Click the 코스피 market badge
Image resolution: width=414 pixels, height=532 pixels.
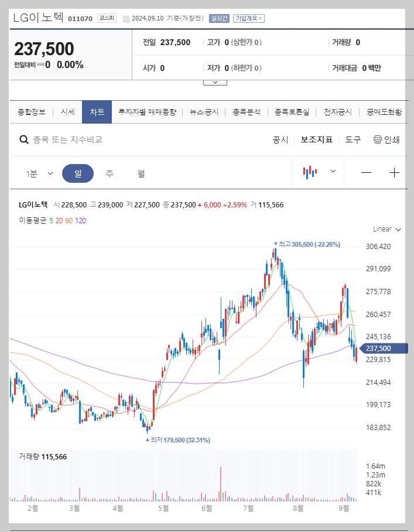tap(107, 18)
